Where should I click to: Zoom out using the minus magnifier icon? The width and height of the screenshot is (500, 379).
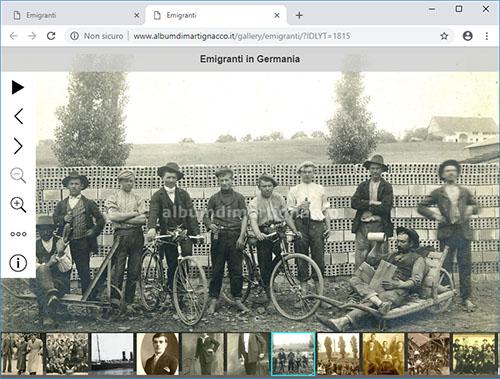point(18,175)
